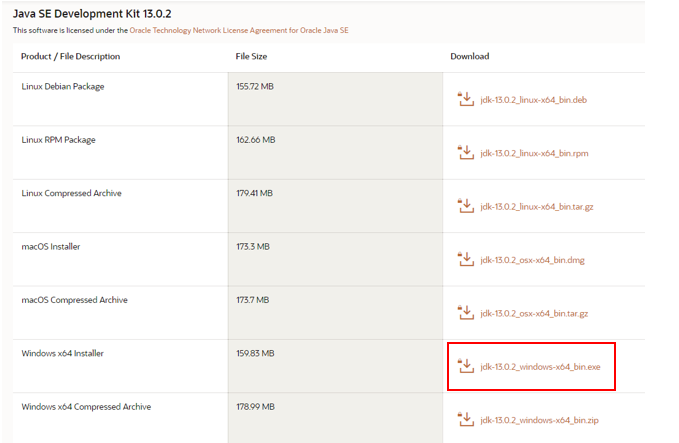Select the Windows x64 Compressed Archive label
Viewport: 679px width, 443px height.
coord(86,407)
